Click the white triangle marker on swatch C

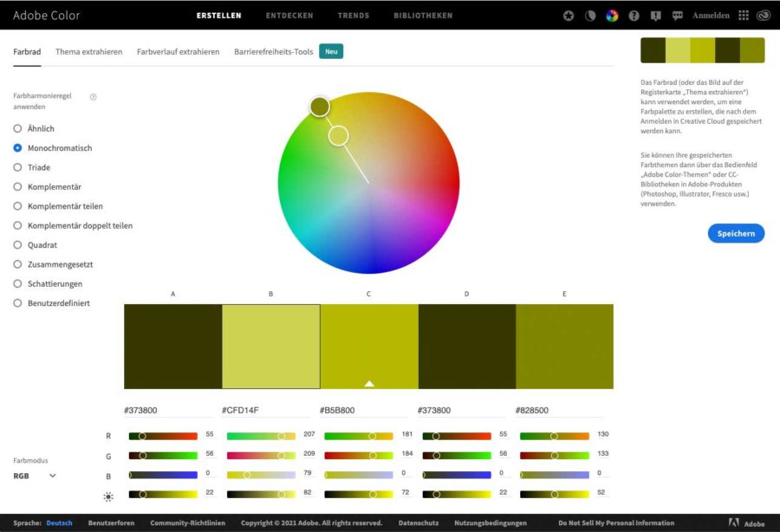coord(369,383)
